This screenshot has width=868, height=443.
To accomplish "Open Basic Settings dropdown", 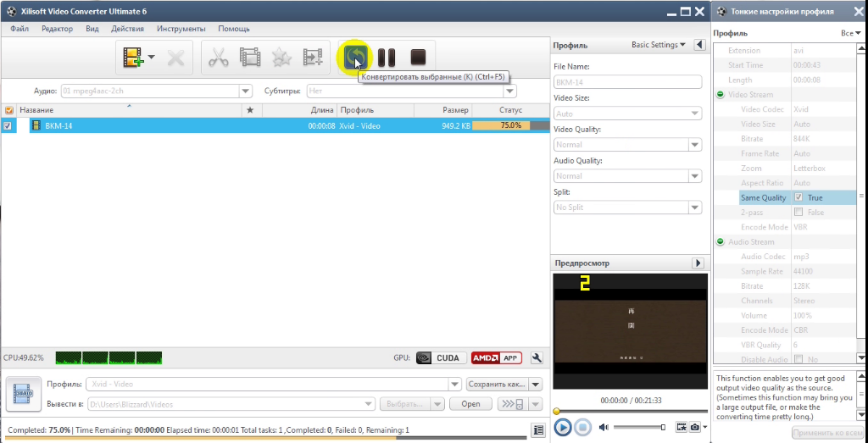I will (658, 45).
